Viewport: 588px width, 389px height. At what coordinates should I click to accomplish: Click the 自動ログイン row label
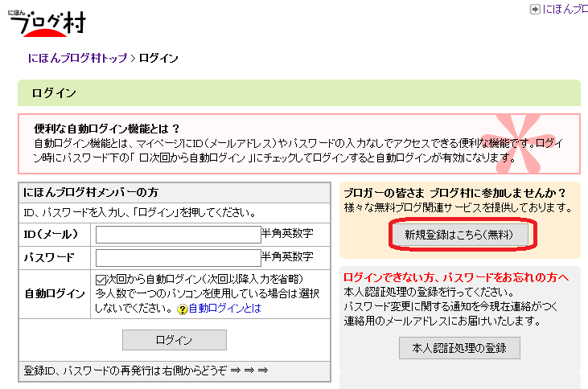coord(55,293)
